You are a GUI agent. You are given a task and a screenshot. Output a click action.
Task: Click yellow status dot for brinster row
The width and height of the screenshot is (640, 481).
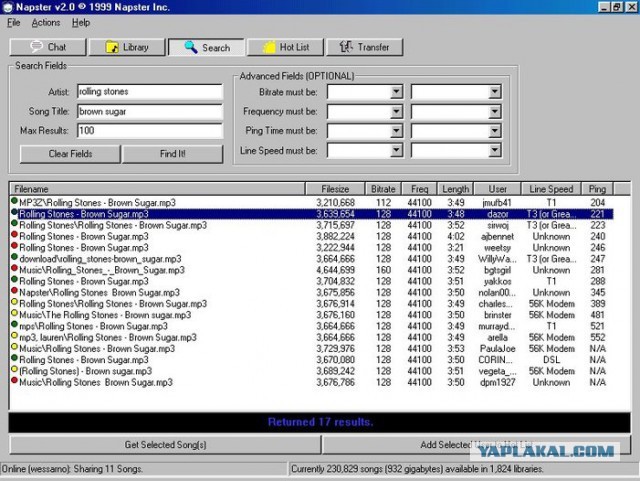[x=14, y=313]
